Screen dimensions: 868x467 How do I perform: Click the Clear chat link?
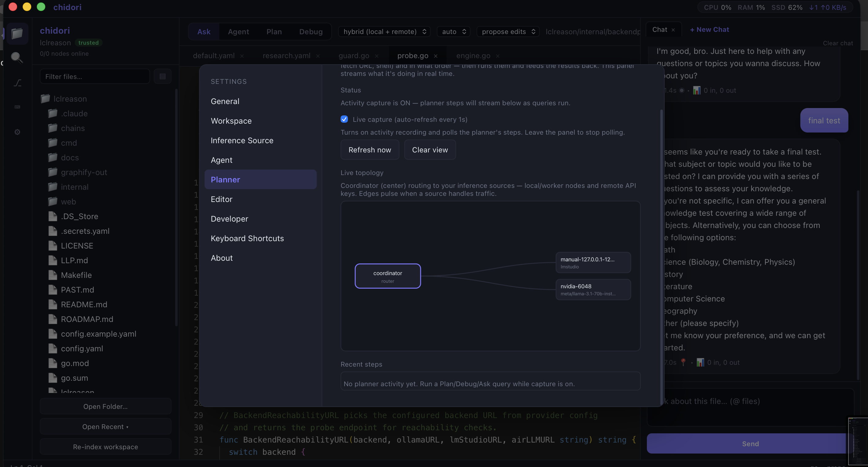[x=838, y=43]
